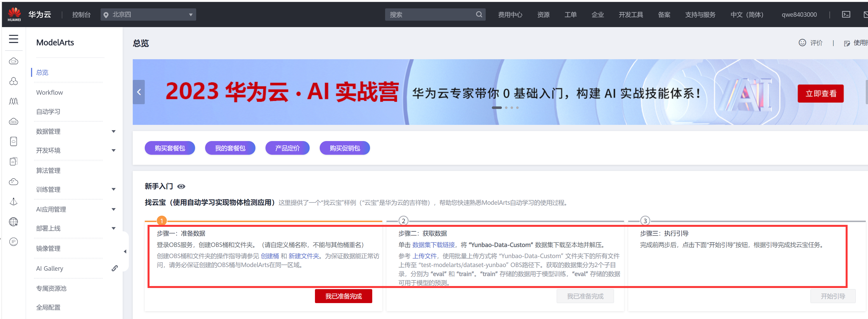Click the smiley 评价 feedback icon
Screen dimensions: 868x319
(802, 43)
